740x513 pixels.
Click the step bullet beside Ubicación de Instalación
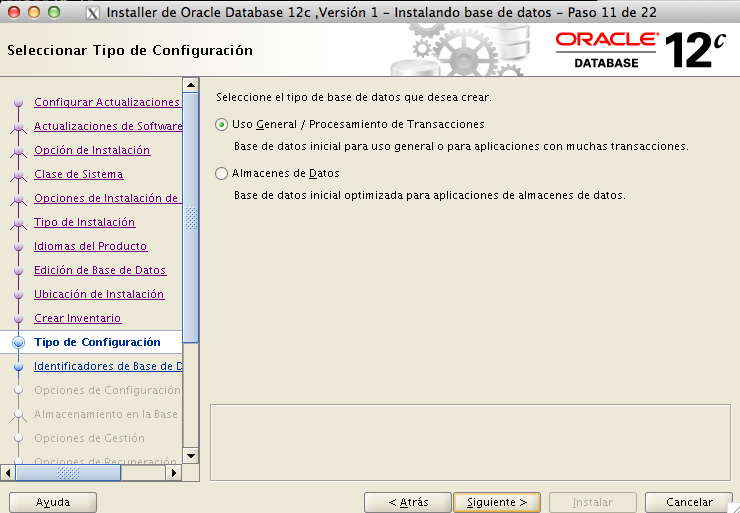[x=18, y=294]
